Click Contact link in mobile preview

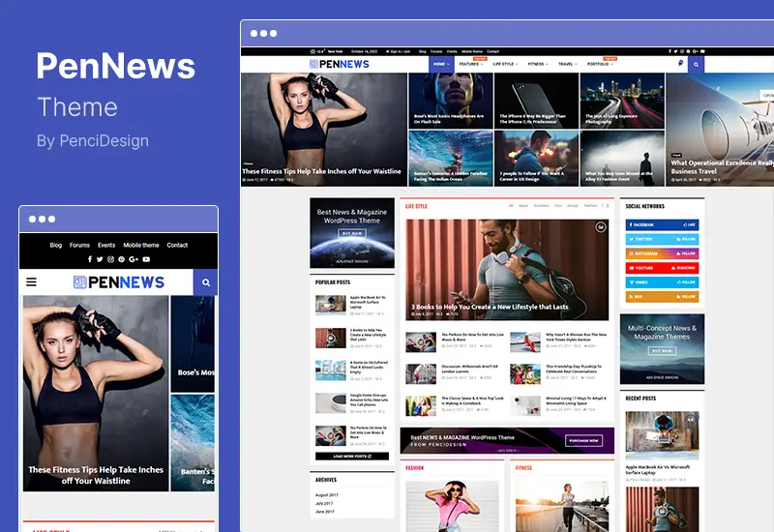tap(177, 245)
